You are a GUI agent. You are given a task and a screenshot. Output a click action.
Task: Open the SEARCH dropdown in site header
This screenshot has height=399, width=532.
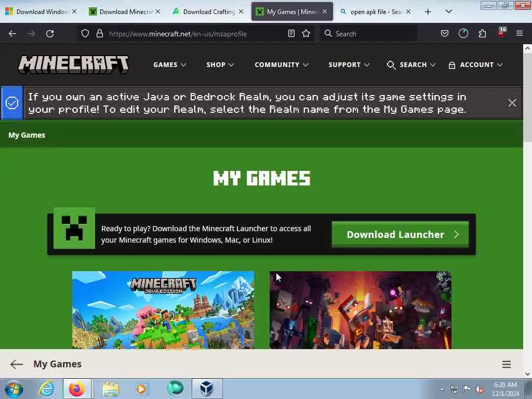[411, 65]
